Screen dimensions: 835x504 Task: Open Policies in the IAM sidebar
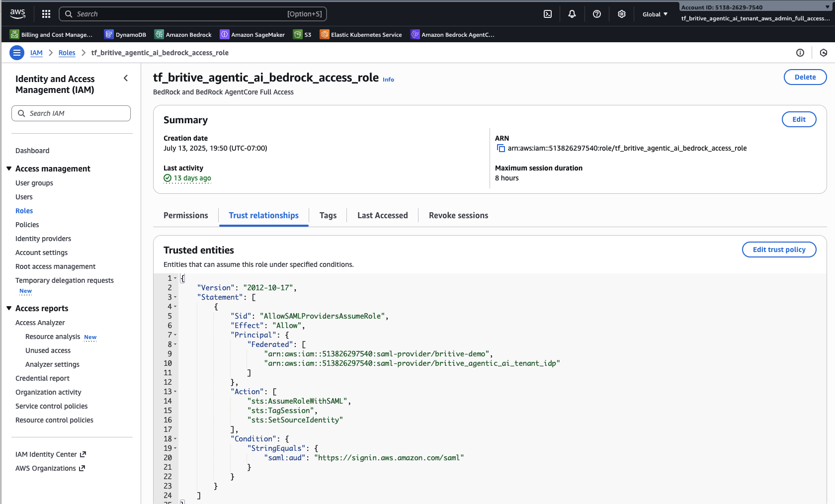click(27, 225)
